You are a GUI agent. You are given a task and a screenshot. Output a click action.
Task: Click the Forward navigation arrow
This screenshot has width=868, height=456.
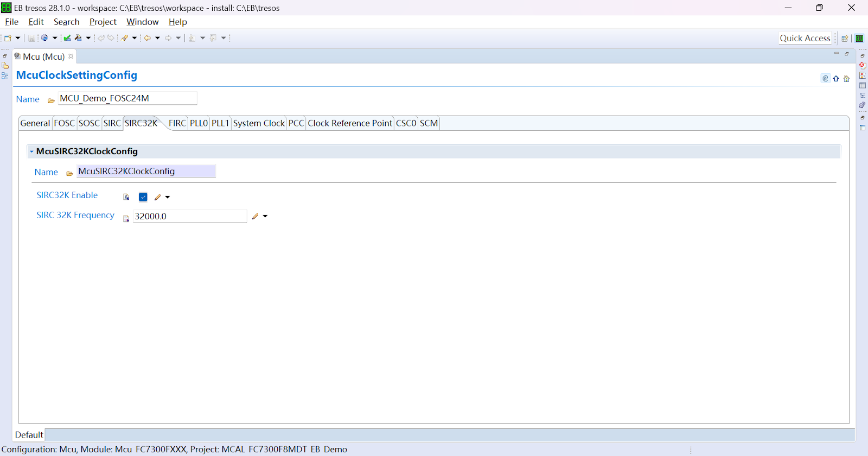click(x=168, y=38)
